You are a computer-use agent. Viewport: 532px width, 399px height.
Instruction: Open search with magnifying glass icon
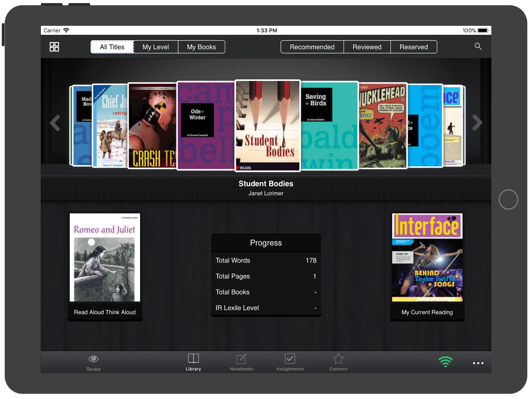478,46
